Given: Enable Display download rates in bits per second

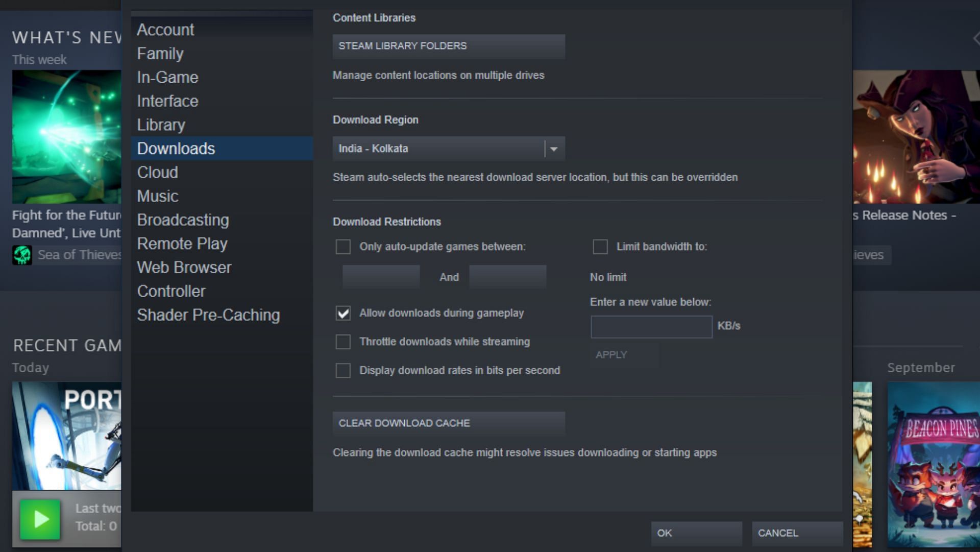Looking at the screenshot, I should tap(344, 370).
